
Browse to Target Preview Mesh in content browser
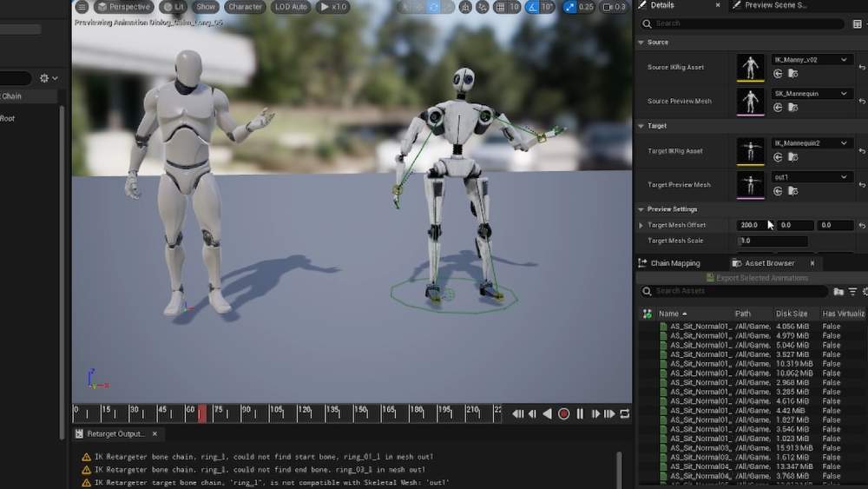(792, 191)
